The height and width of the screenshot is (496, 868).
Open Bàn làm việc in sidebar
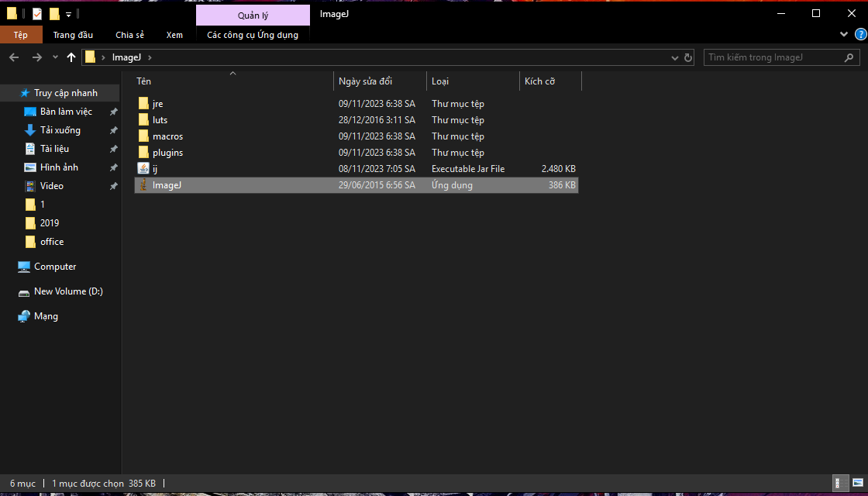(x=66, y=112)
